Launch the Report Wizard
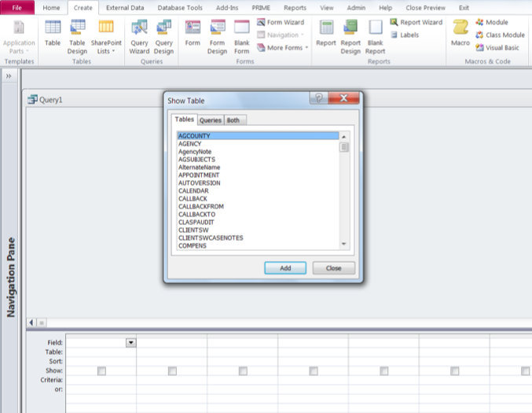Image resolution: width=532 pixels, height=413 pixels. 416,23
